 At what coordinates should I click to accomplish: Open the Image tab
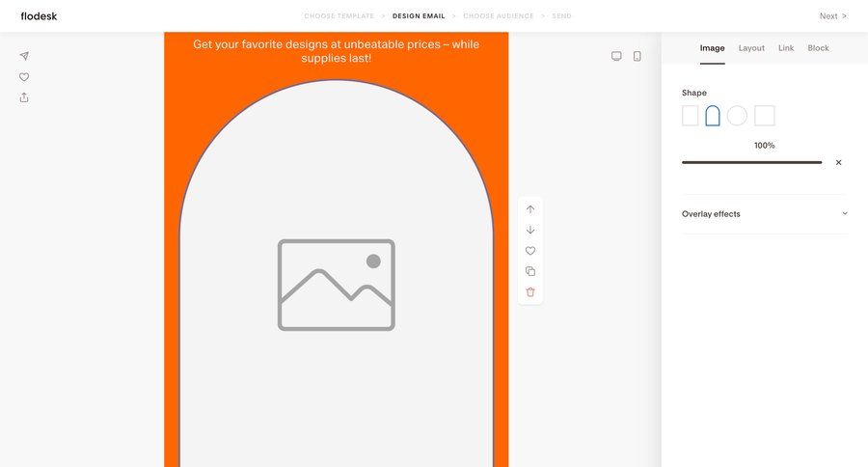coord(712,48)
